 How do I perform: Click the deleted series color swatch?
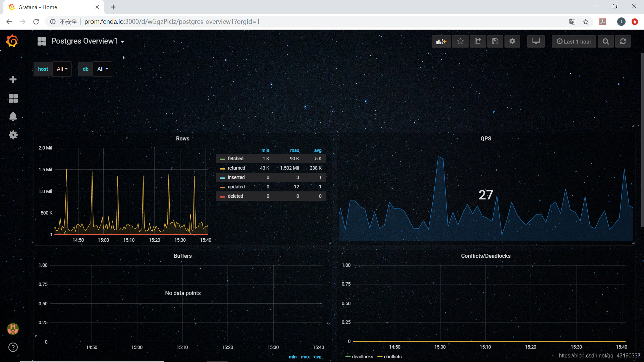click(222, 197)
